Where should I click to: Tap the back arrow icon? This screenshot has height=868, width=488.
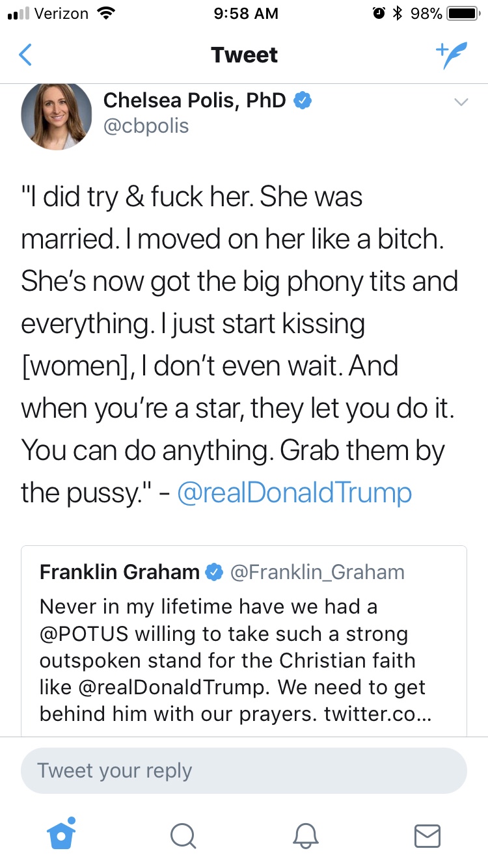(25, 55)
